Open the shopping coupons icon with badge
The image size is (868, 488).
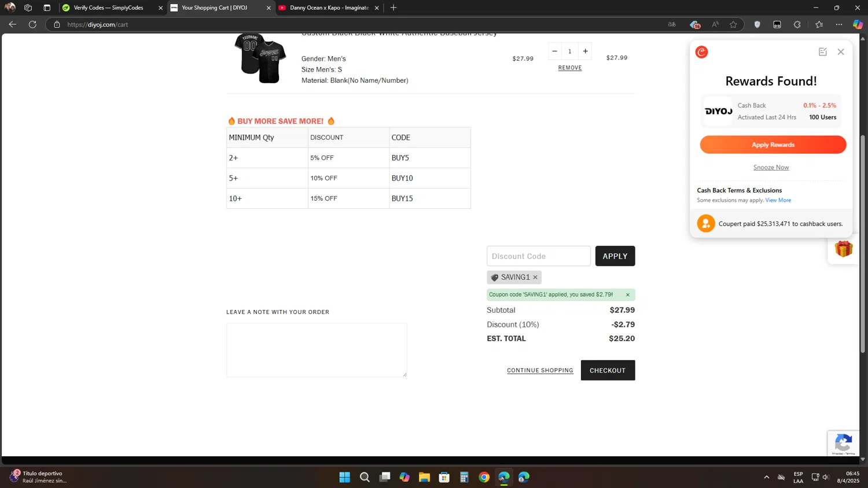pyautogui.click(x=695, y=24)
